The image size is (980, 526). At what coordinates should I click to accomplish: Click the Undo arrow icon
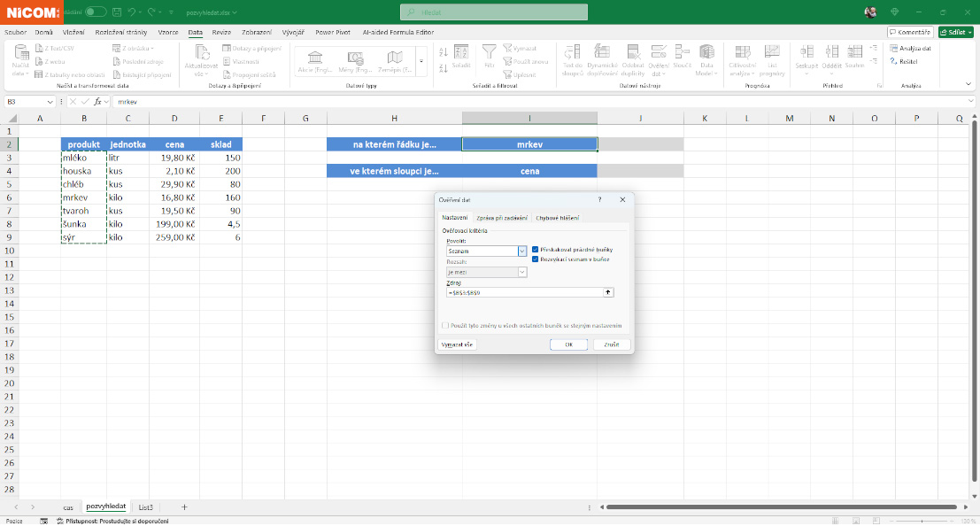[x=131, y=12]
